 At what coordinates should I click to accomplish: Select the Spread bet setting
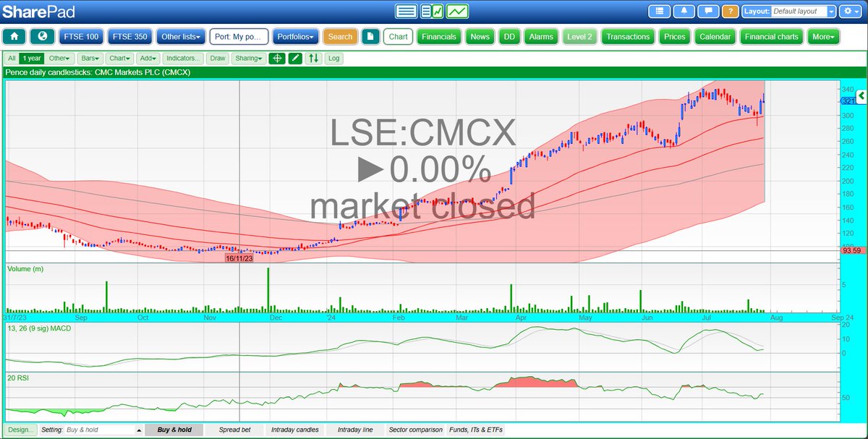234,430
